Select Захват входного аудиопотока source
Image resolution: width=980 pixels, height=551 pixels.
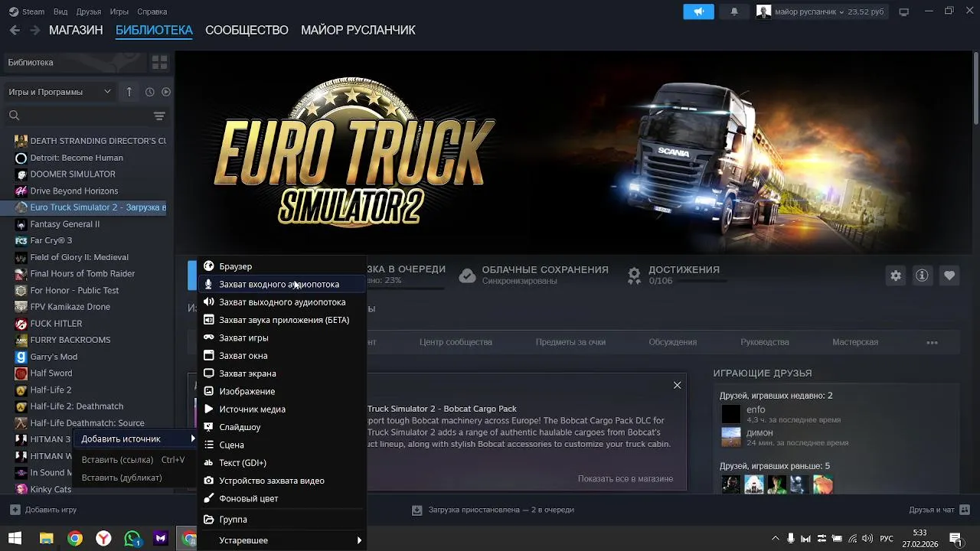pyautogui.click(x=282, y=284)
